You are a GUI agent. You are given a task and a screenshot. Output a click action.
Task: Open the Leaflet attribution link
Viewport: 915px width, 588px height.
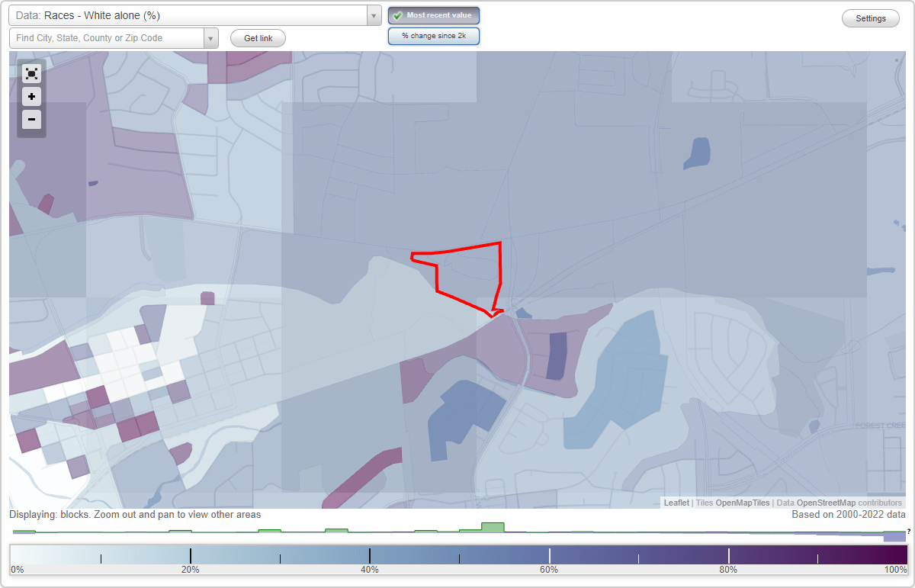coord(676,503)
